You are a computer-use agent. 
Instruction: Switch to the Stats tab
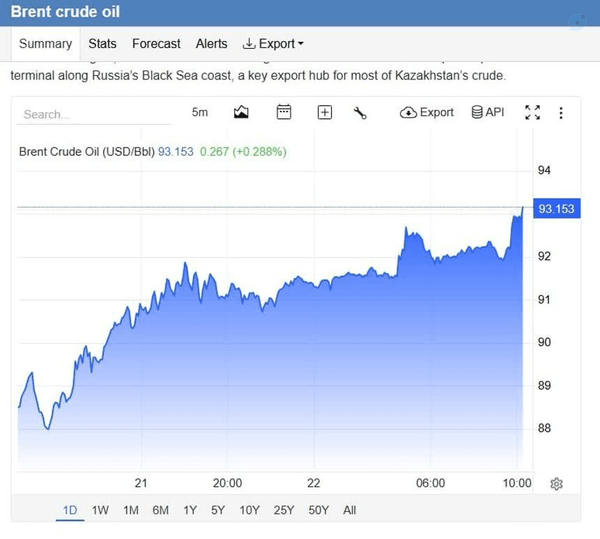[102, 44]
